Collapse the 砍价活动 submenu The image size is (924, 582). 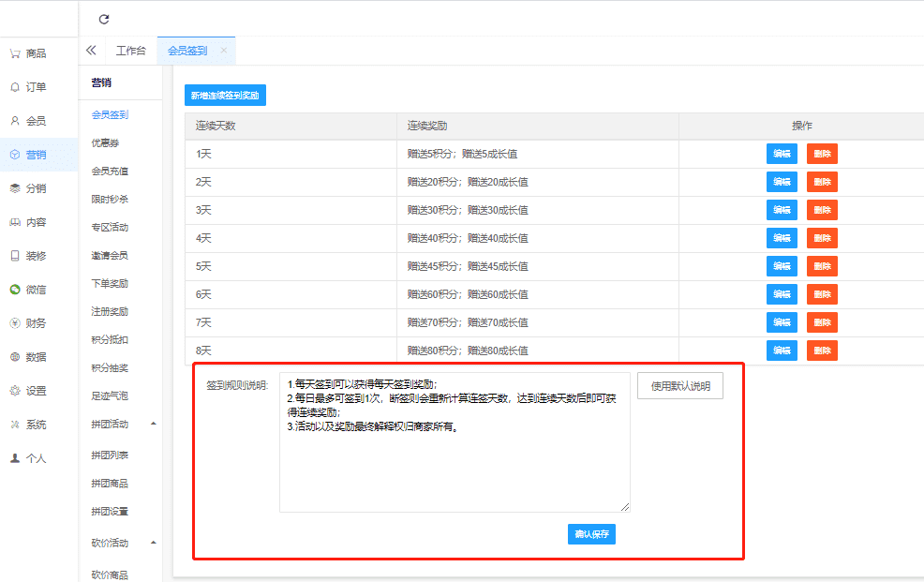tap(153, 543)
